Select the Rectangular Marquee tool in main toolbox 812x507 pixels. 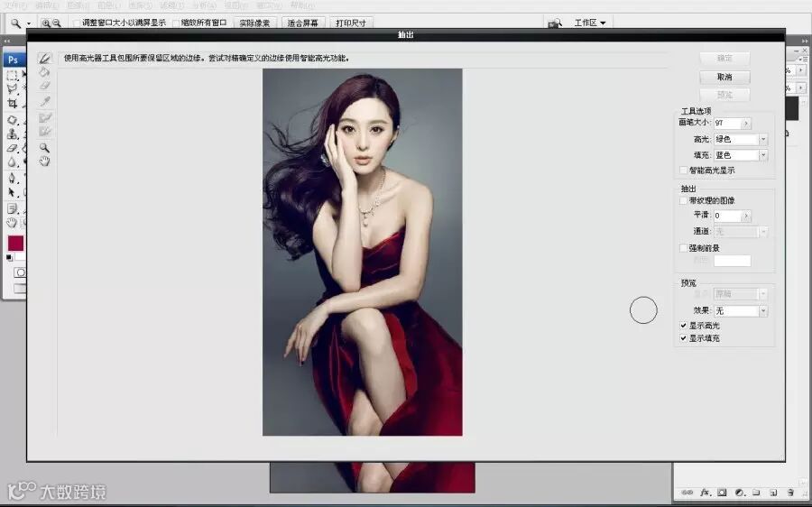coord(12,75)
